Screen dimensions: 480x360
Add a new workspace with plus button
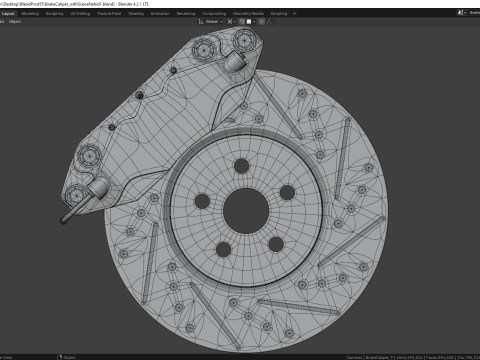point(294,13)
